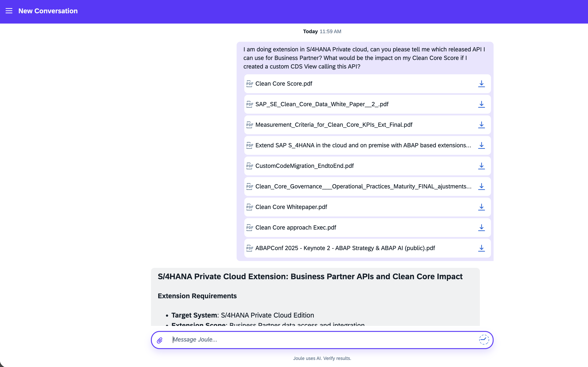Open the Clean Core Whitepaper.pdf attachment
Image resolution: width=588 pixels, height=367 pixels.
(x=291, y=207)
